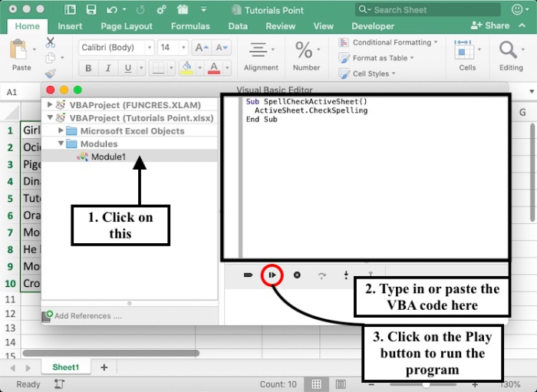Open the Developer ribbon tab
The width and height of the screenshot is (537, 392).
coord(373,26)
